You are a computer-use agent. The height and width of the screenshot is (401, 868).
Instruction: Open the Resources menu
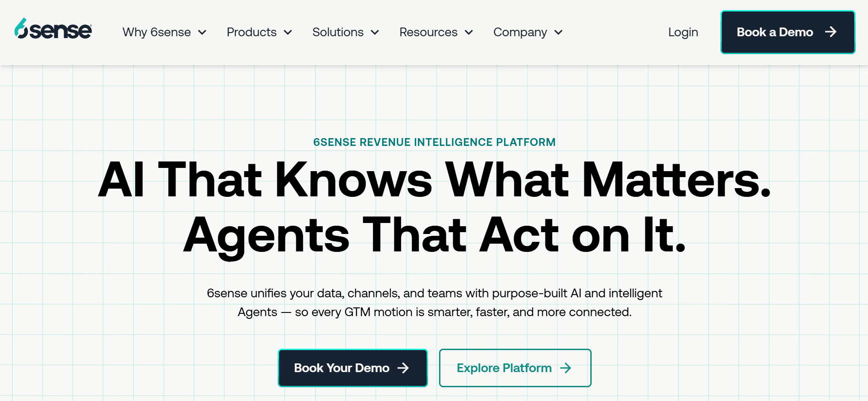pyautogui.click(x=429, y=32)
